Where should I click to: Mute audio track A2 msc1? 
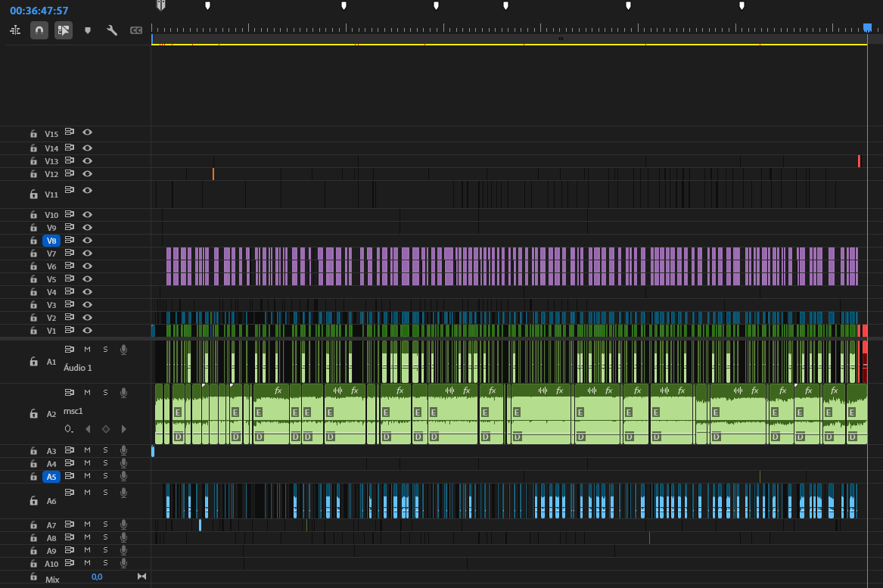tap(87, 393)
